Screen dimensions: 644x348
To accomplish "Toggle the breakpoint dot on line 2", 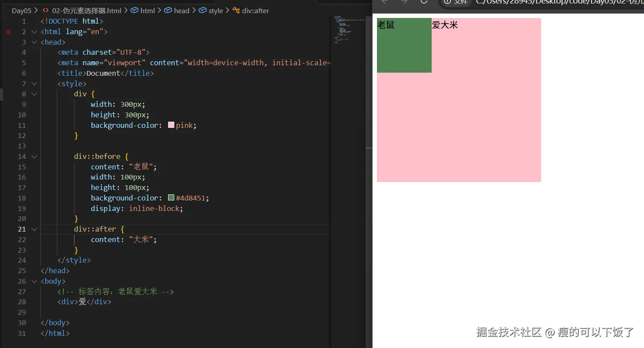I will coord(8,32).
